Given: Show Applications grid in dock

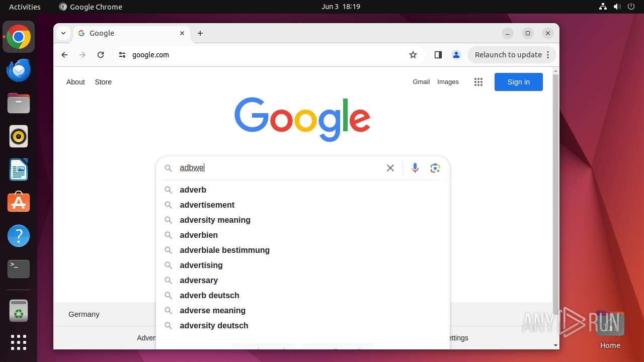Looking at the screenshot, I should [19, 342].
